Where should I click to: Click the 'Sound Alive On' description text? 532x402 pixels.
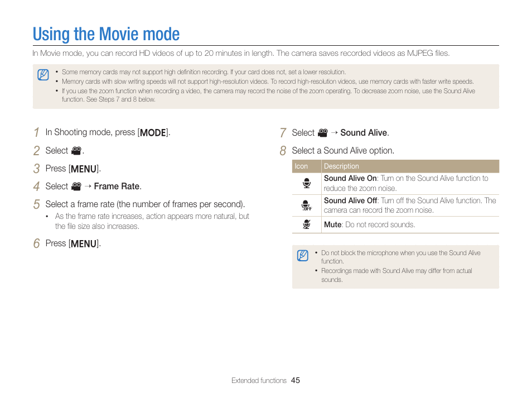click(x=406, y=183)
